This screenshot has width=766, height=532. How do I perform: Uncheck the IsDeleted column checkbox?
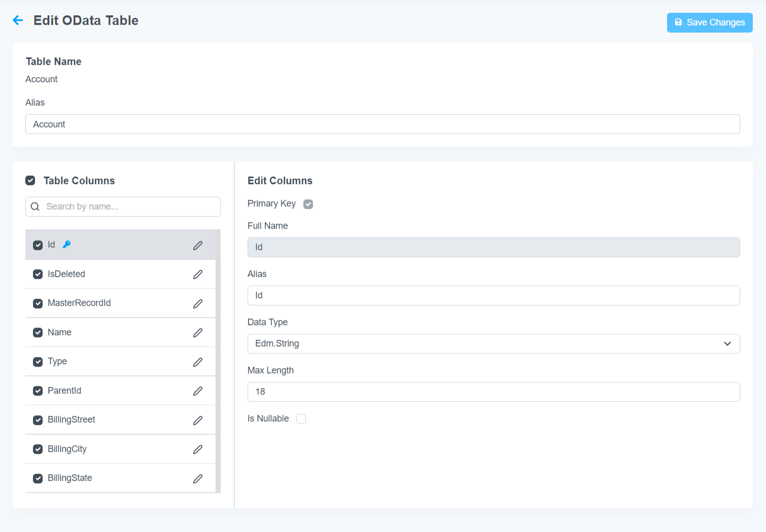38,274
